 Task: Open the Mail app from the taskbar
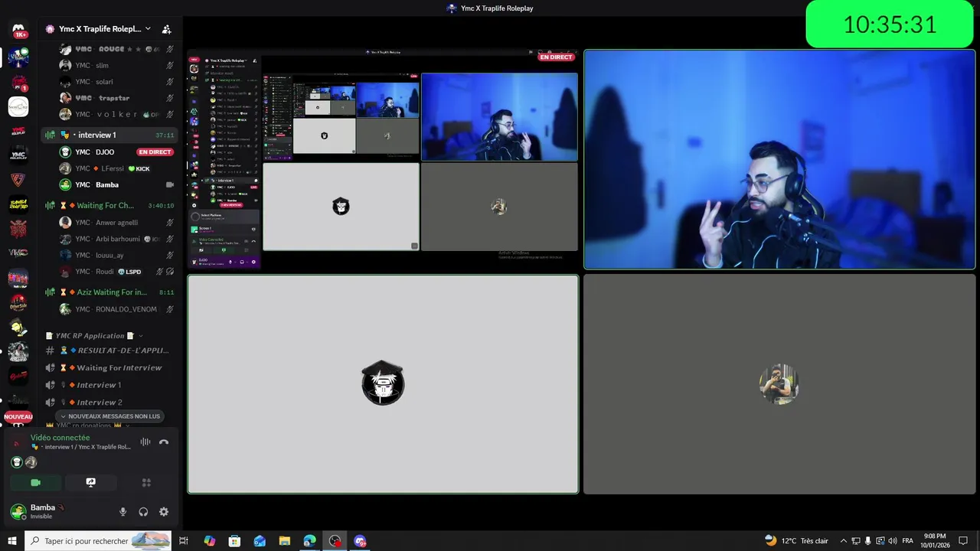[260, 541]
